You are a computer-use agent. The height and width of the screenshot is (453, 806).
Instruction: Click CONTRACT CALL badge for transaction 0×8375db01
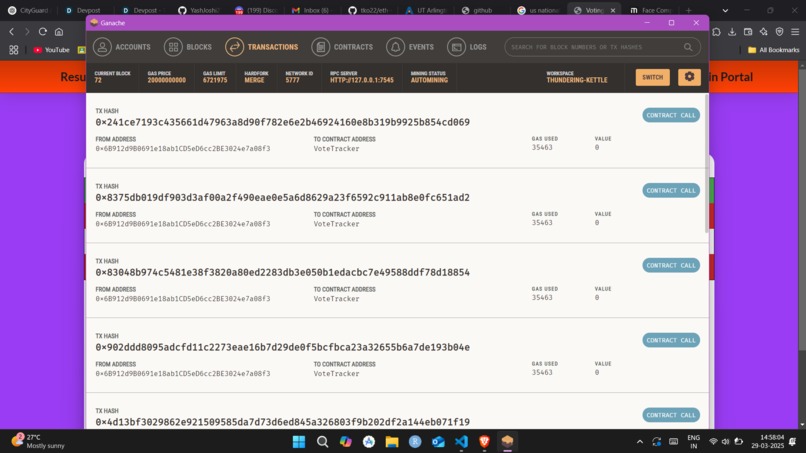point(671,190)
